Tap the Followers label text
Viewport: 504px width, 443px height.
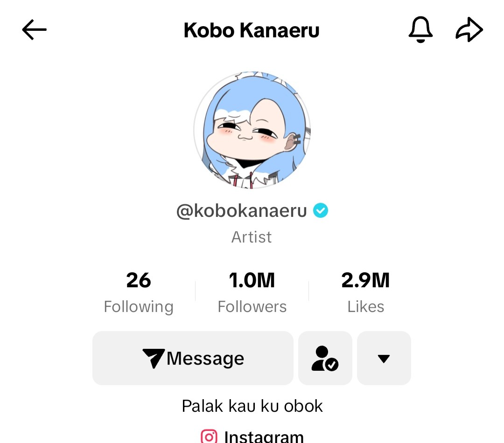click(x=252, y=307)
